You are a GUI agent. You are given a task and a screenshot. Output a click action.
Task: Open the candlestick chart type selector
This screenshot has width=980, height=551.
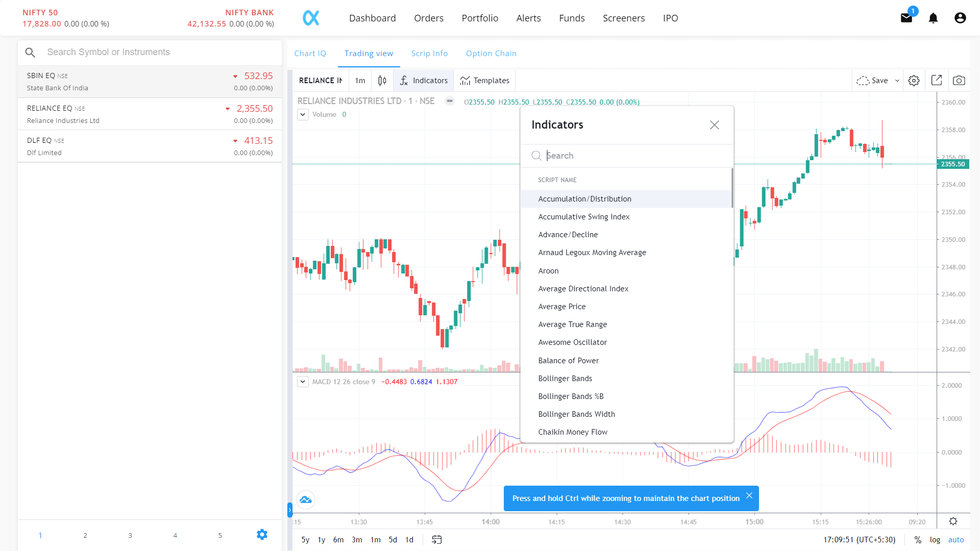pos(382,80)
